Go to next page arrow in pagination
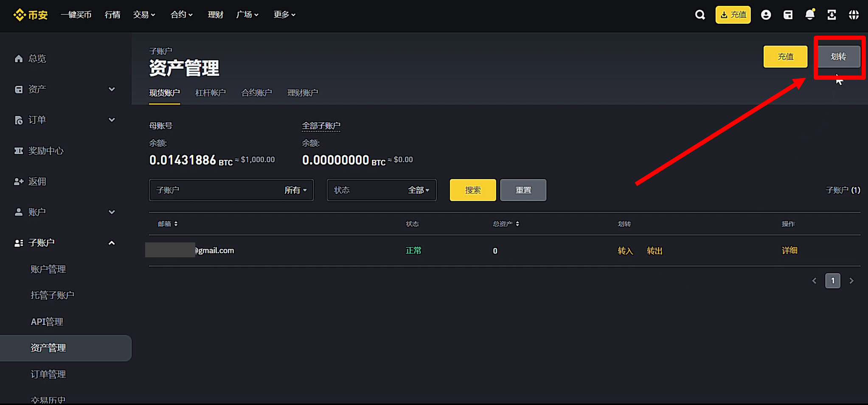868x405 pixels. tap(851, 281)
